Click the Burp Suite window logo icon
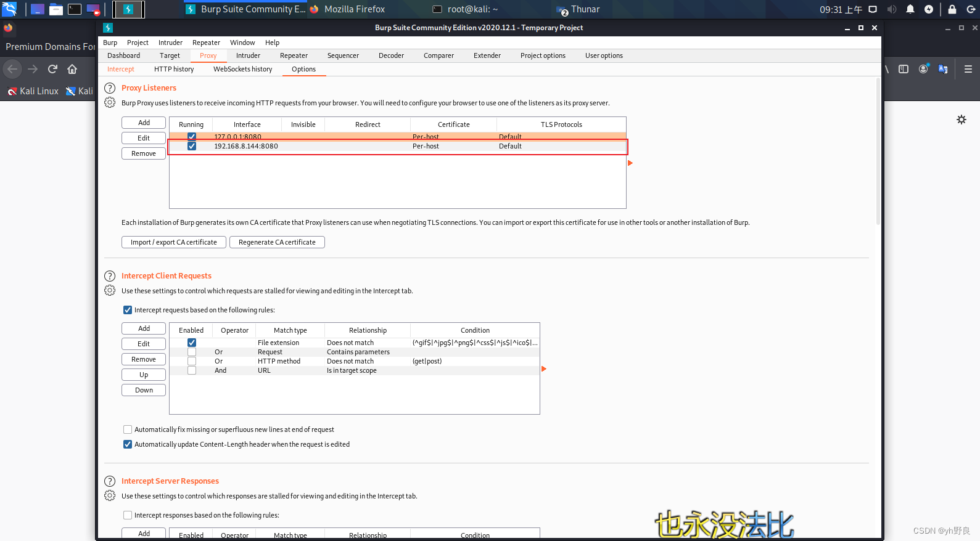The height and width of the screenshot is (541, 980). point(108,28)
